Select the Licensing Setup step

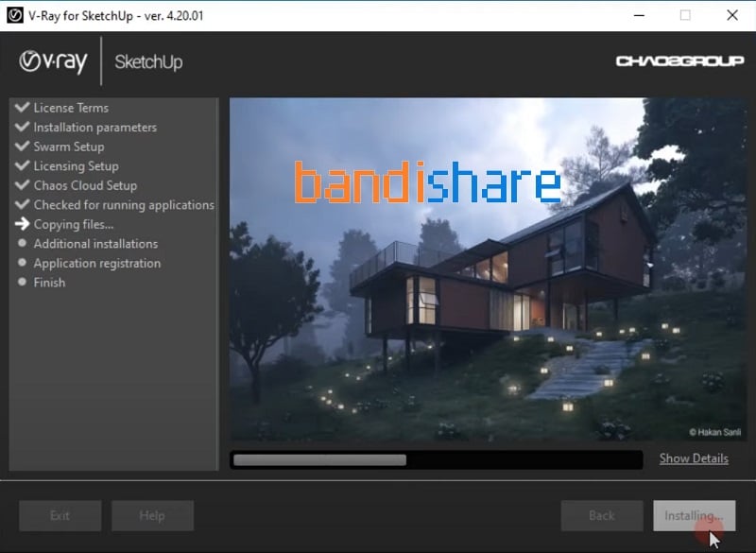point(77,166)
